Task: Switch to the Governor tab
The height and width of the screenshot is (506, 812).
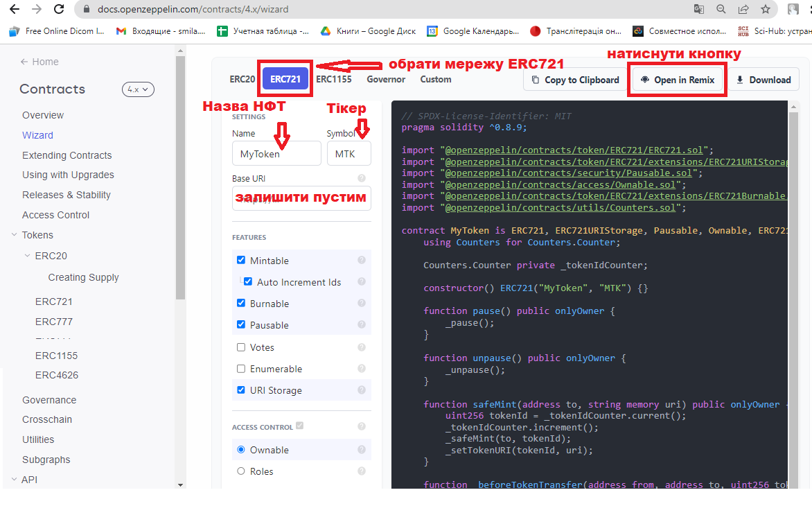Action: pos(386,79)
